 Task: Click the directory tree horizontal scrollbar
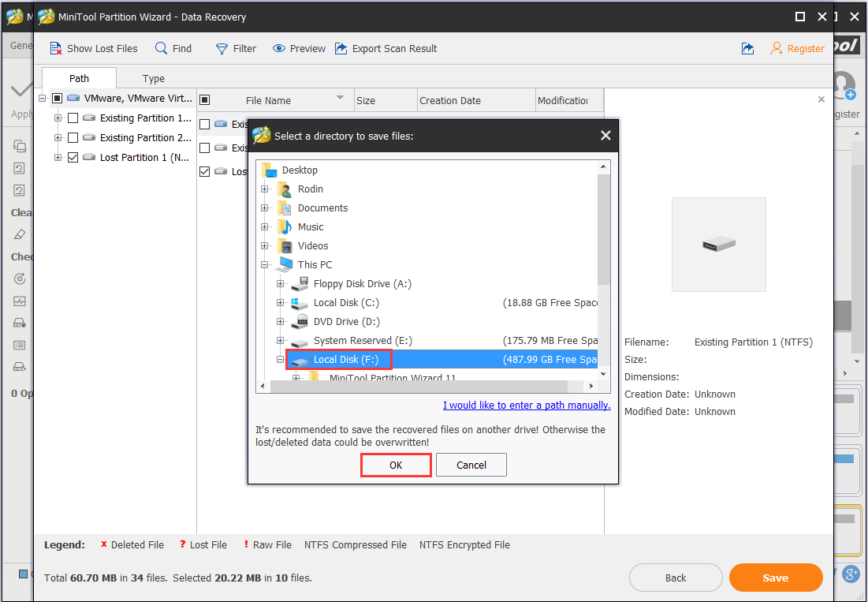tap(419, 386)
